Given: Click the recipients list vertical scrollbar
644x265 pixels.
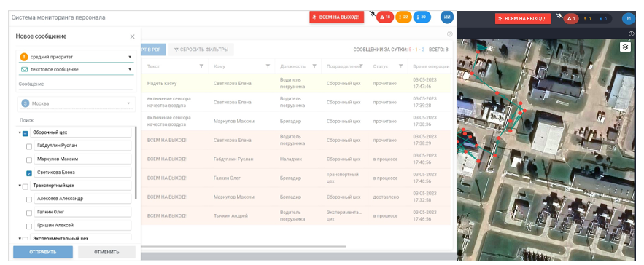Looking at the screenshot, I should (x=136, y=163).
